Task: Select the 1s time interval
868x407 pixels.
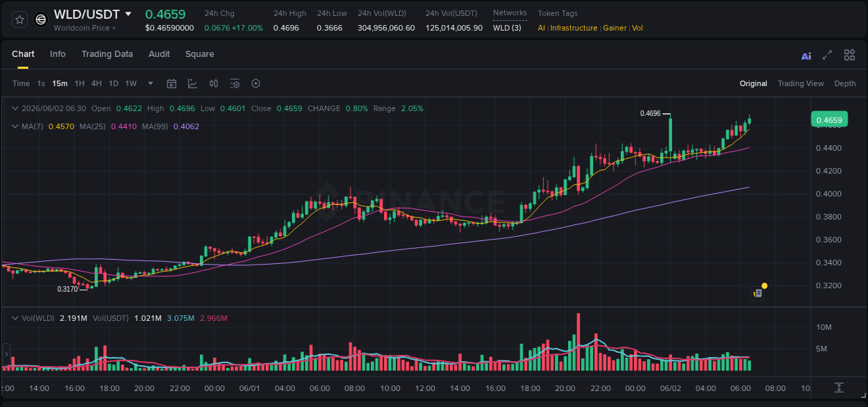Action: click(x=41, y=83)
